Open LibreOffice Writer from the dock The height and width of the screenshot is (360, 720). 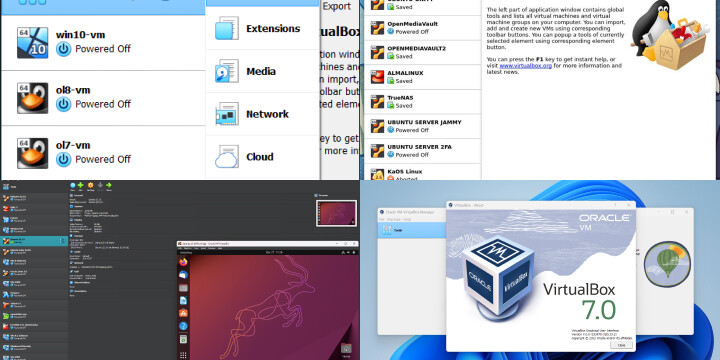coord(183,300)
